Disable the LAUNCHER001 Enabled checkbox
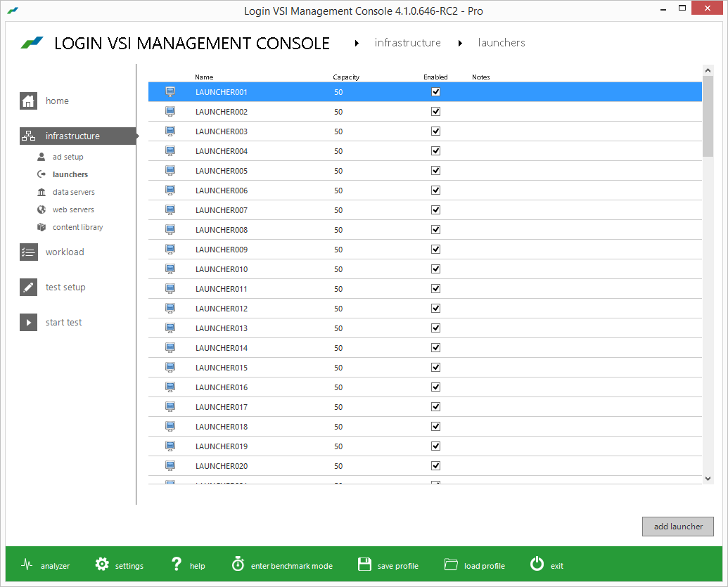This screenshot has height=587, width=728. pos(435,92)
